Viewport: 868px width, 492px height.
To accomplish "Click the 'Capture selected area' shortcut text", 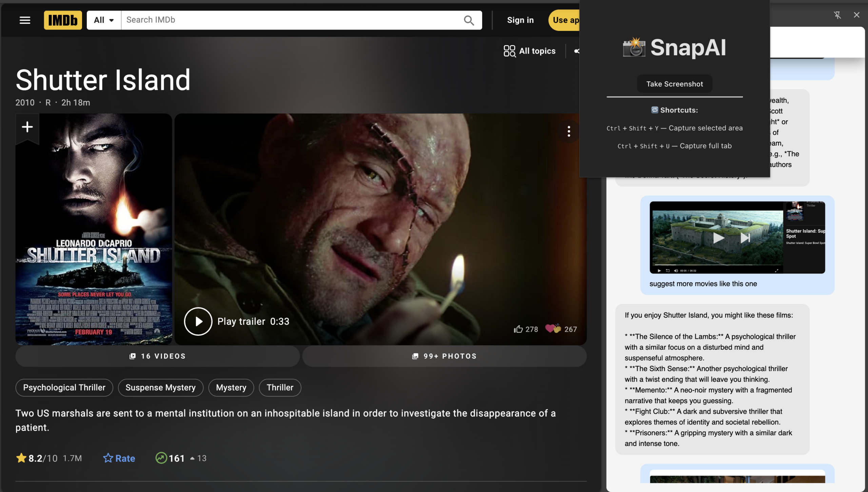I will click(706, 128).
